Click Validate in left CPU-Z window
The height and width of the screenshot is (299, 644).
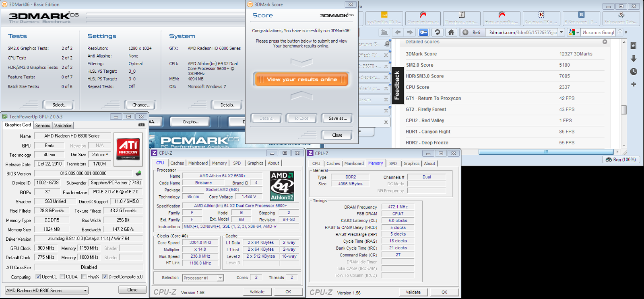[257, 292]
